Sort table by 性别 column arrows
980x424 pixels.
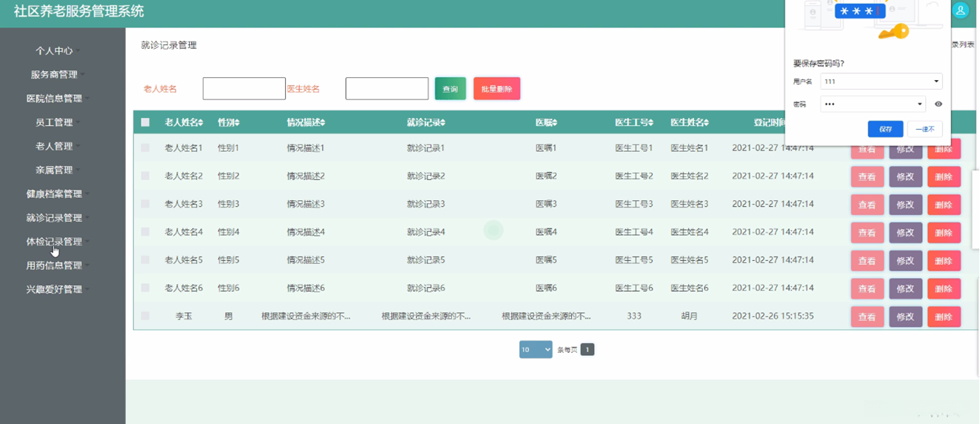237,122
